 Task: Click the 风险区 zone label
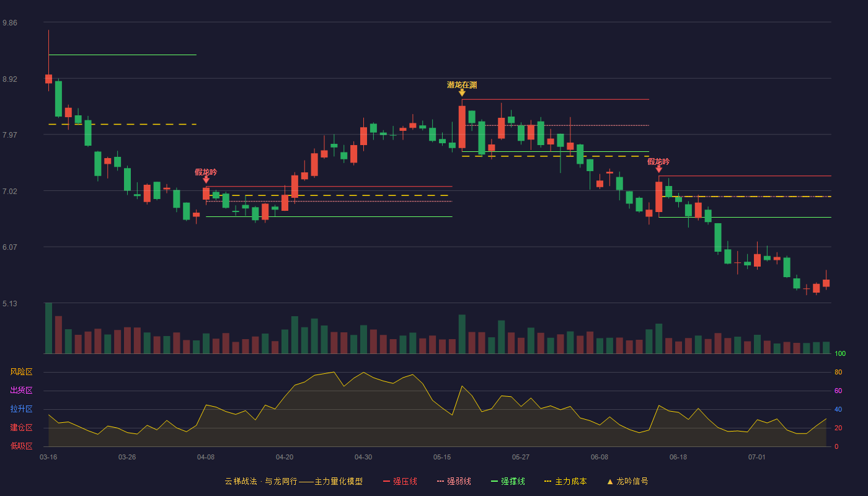coord(21,372)
